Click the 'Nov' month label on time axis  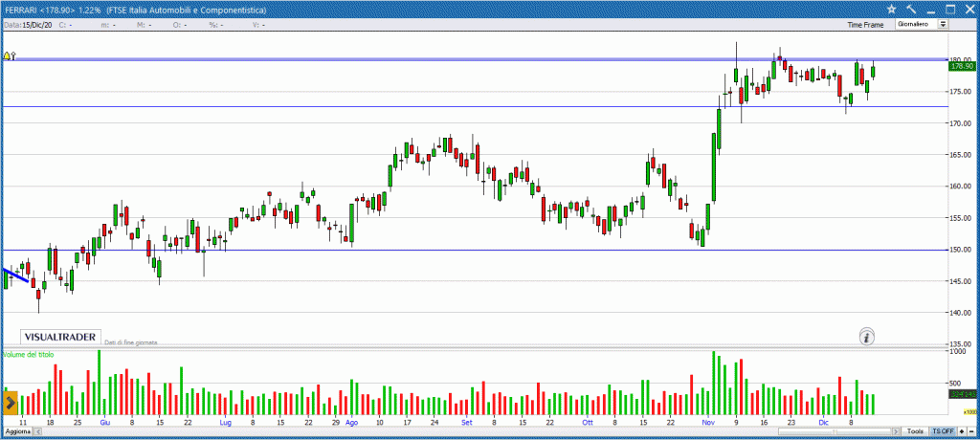click(x=708, y=423)
